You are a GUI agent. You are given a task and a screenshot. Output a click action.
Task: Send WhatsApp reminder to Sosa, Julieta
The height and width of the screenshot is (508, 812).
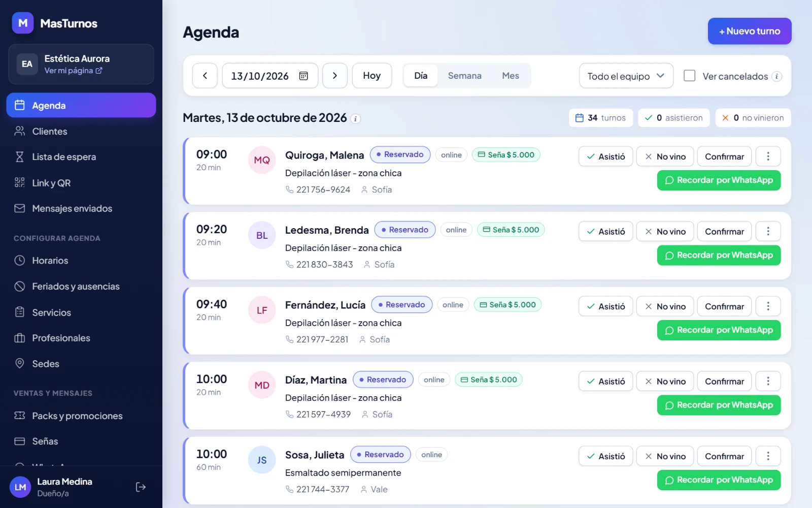coord(719,480)
